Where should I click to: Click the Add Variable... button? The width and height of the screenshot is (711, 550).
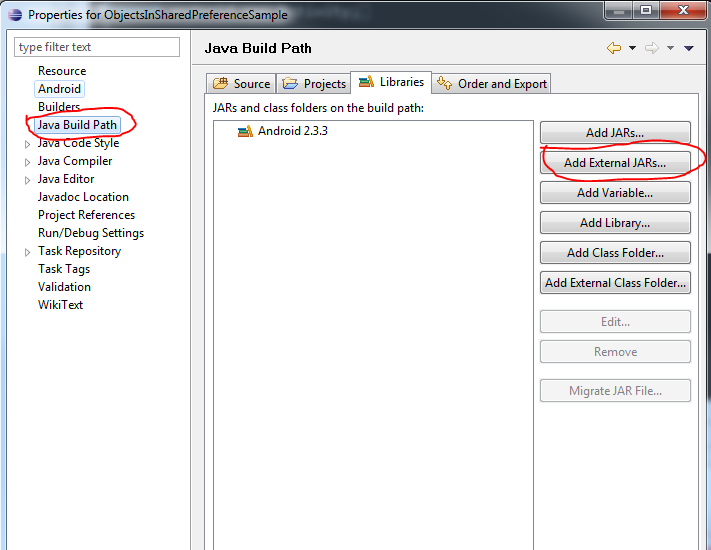[x=615, y=193]
